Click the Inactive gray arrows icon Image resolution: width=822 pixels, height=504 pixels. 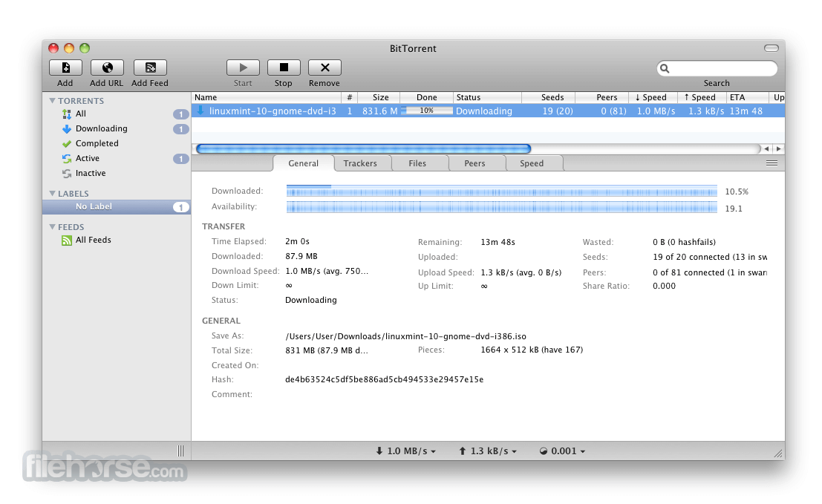tap(67, 174)
